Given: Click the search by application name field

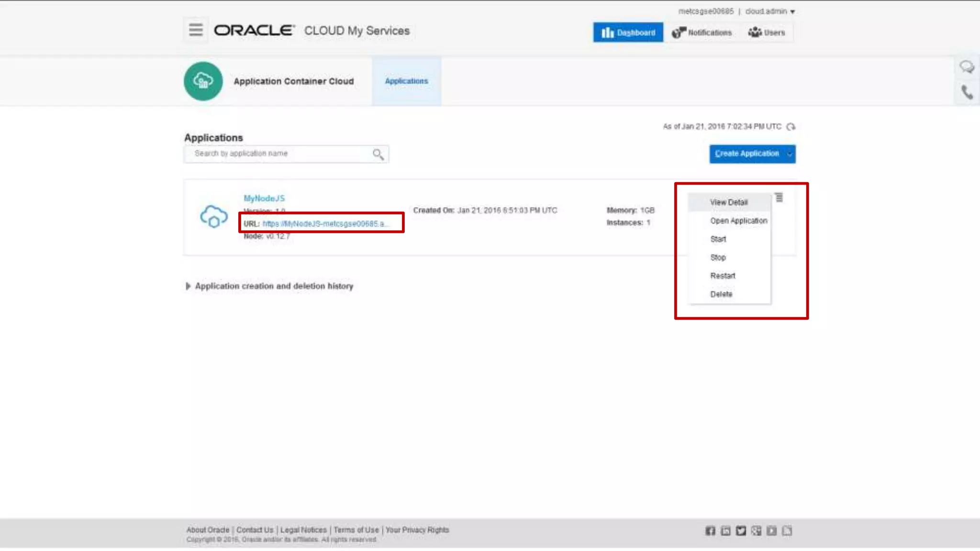Looking at the screenshot, I should coord(286,154).
